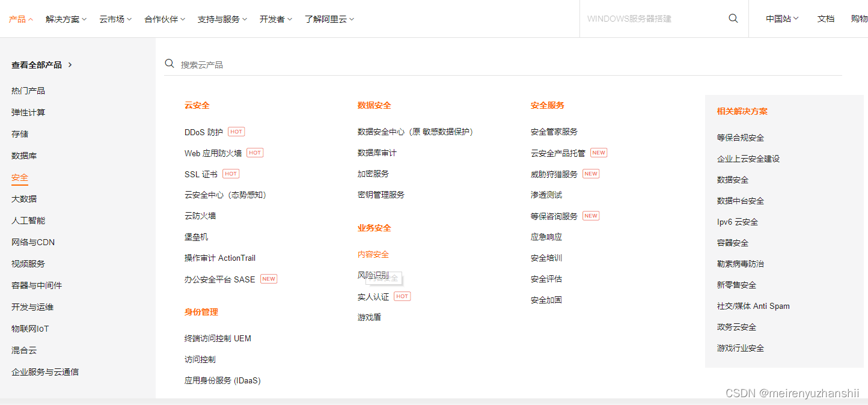Select 容器与中间件 category
Image resolution: width=868 pixels, height=405 pixels.
[37, 285]
